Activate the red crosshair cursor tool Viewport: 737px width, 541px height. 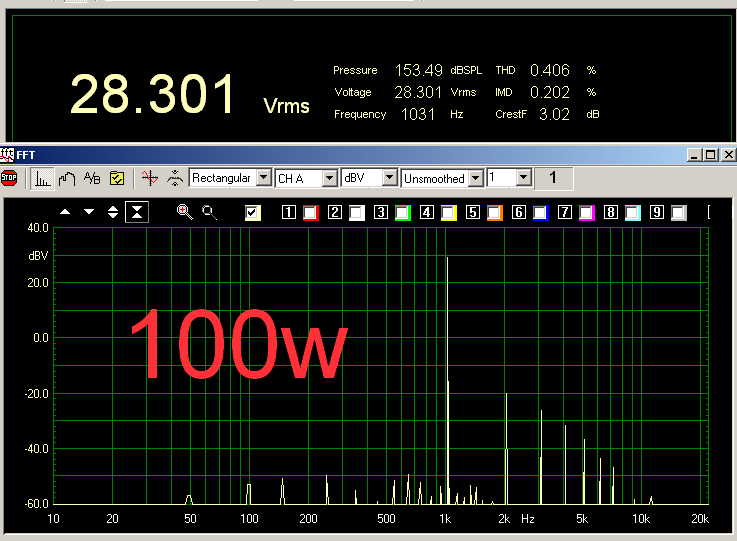(x=150, y=178)
